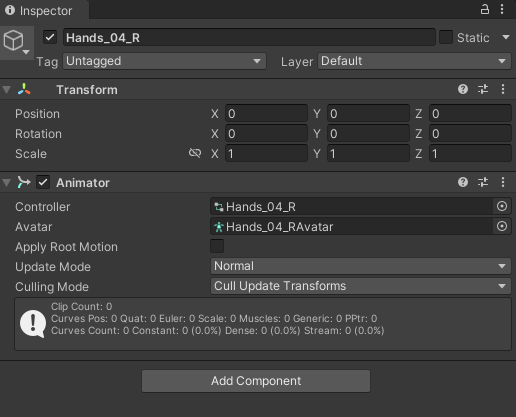This screenshot has width=516, height=417.
Task: Click the Scale Z axis label
Action: (419, 154)
